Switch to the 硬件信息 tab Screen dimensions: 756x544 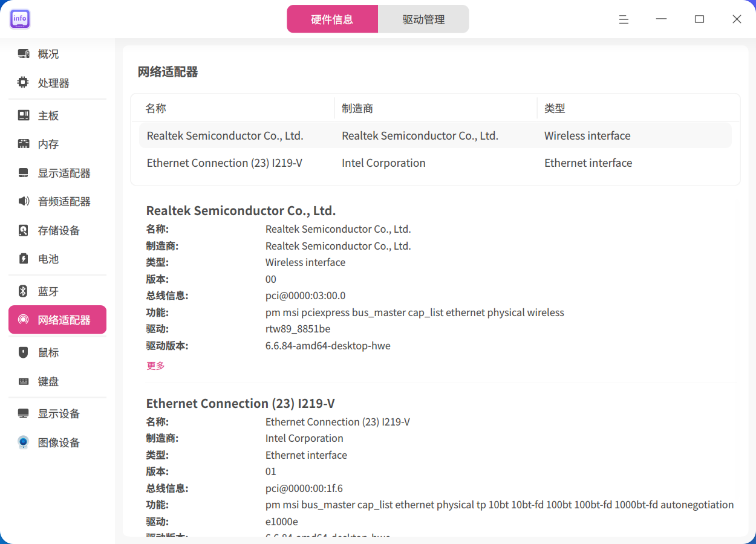(x=332, y=19)
